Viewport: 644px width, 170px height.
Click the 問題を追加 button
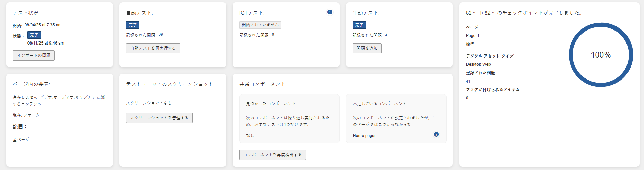pos(367,48)
